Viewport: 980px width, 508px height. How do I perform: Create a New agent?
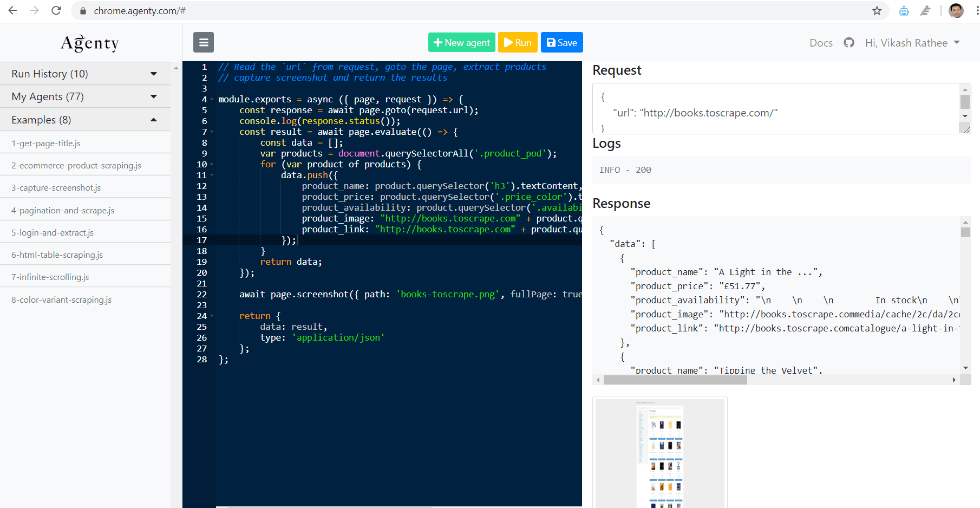coord(462,42)
